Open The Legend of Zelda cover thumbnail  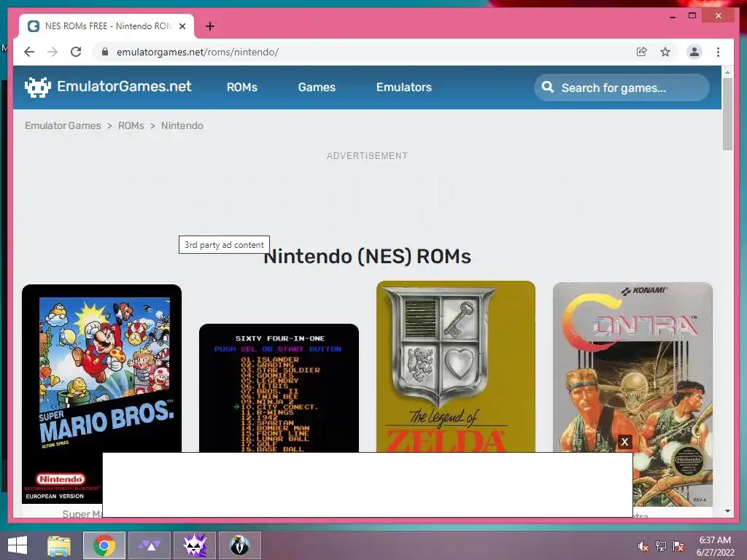[x=456, y=367]
